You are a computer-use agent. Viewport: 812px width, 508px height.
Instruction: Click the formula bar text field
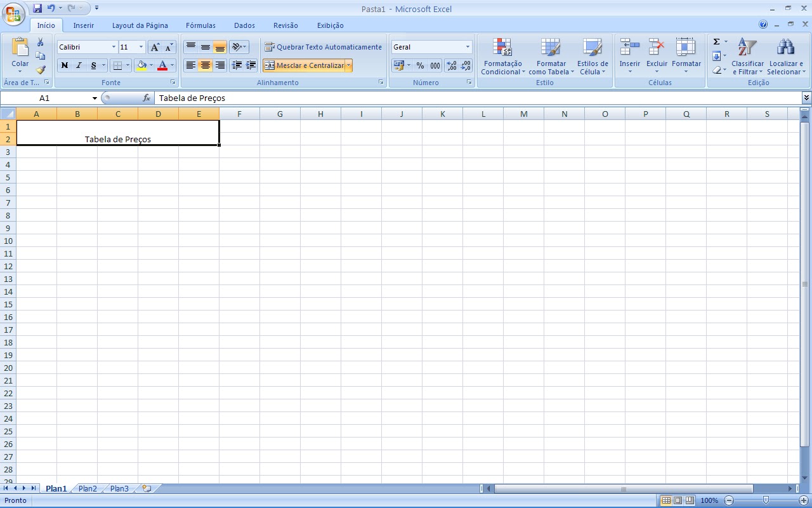coord(478,98)
